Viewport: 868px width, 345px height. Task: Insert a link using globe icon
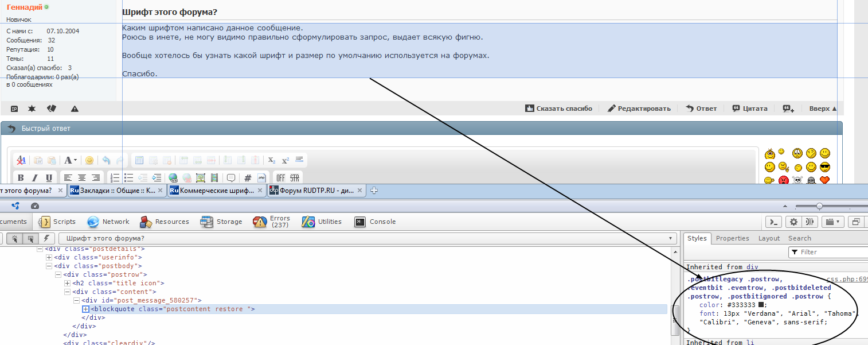click(173, 178)
